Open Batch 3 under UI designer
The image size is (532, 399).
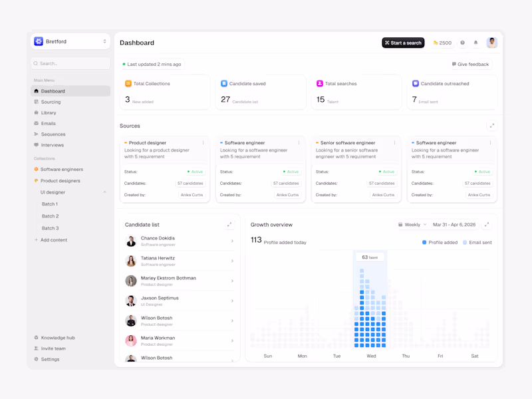coord(51,228)
